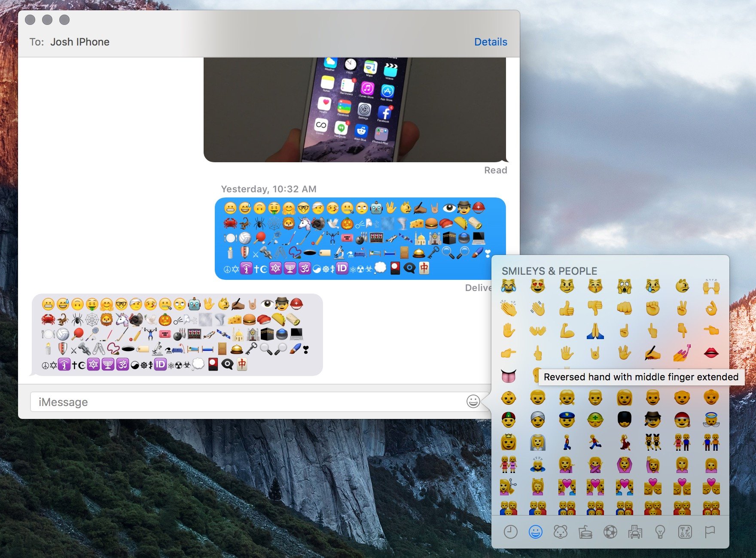Viewport: 756px width, 558px height.
Task: Click the SMILEYS & PEOPLE section heading
Action: (549, 271)
